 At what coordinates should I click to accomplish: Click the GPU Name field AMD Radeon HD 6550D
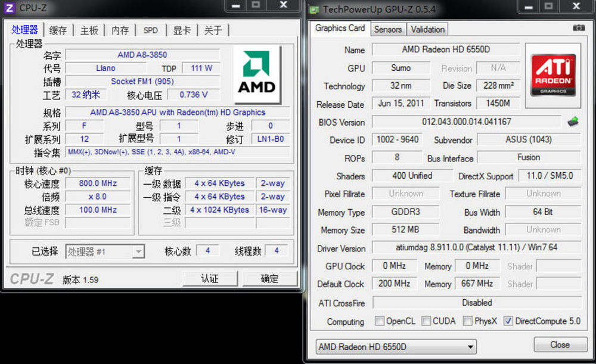(x=446, y=49)
